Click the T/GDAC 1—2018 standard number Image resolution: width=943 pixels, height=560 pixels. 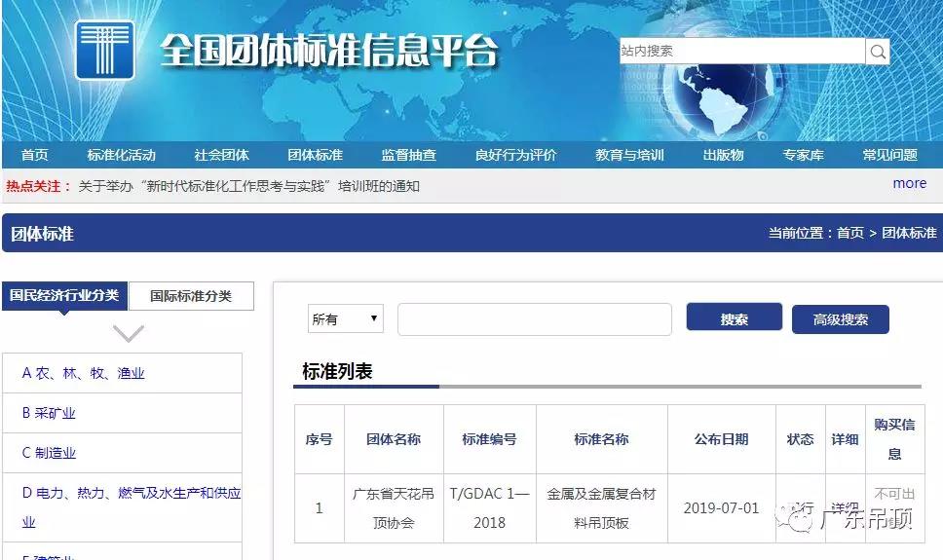490,508
